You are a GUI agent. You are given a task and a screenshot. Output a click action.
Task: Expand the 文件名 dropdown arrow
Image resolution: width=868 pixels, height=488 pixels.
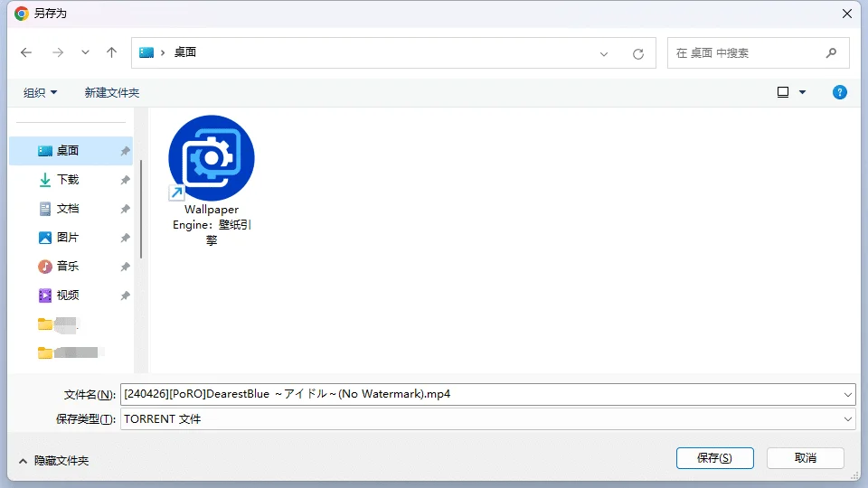[x=847, y=395]
